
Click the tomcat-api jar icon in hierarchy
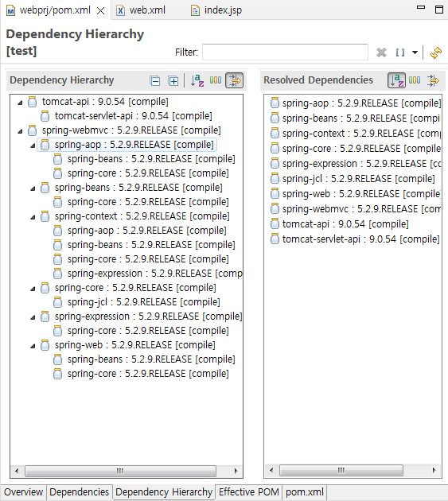[32, 102]
